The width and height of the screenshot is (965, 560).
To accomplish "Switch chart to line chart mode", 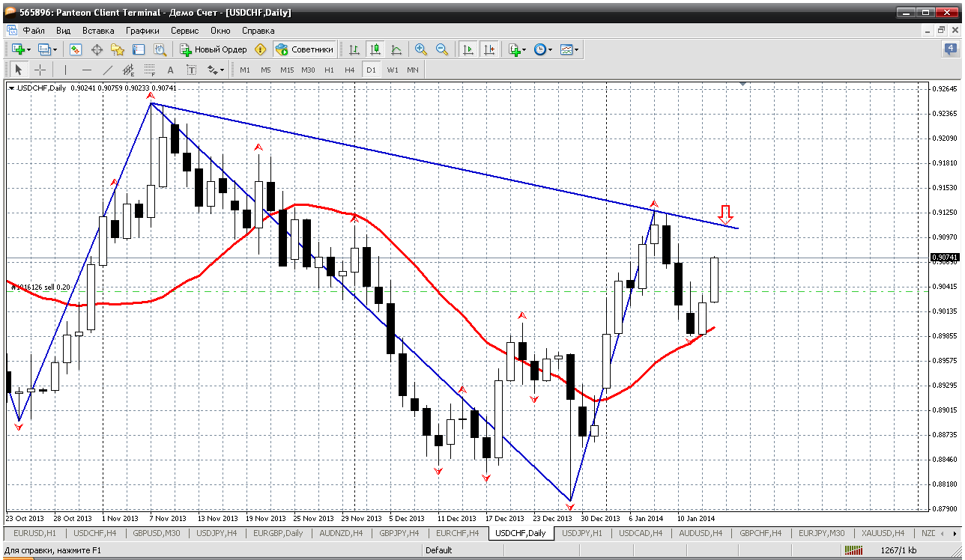I will 396,49.
